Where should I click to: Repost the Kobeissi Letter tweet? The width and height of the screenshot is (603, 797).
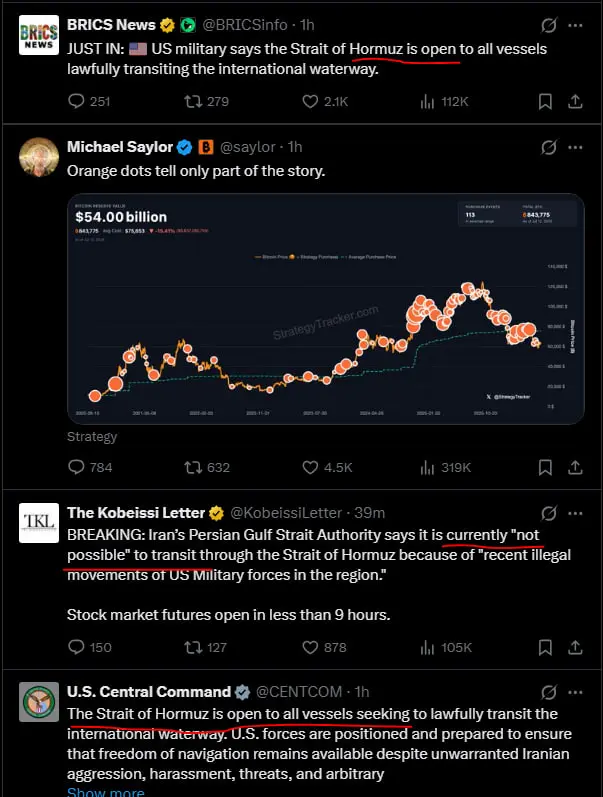tap(205, 647)
